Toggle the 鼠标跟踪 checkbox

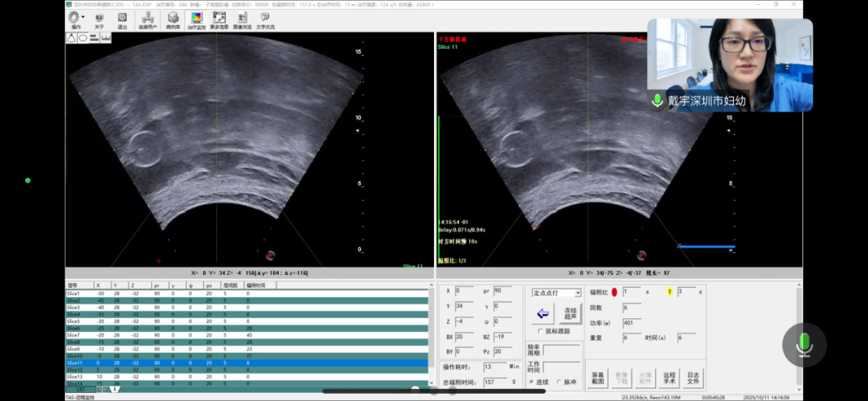coord(540,331)
